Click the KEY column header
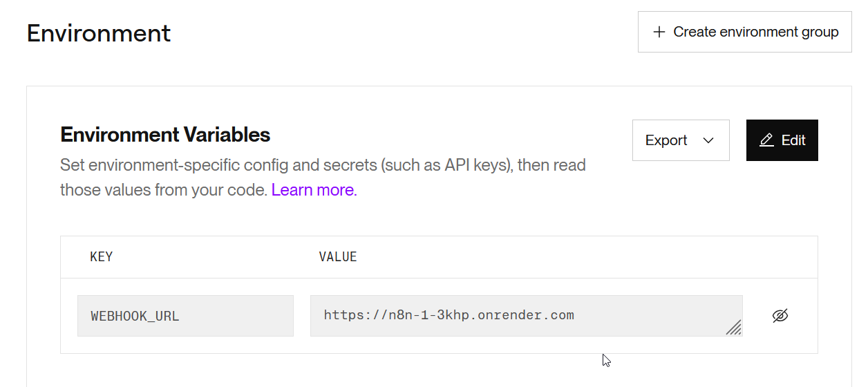 (101, 257)
